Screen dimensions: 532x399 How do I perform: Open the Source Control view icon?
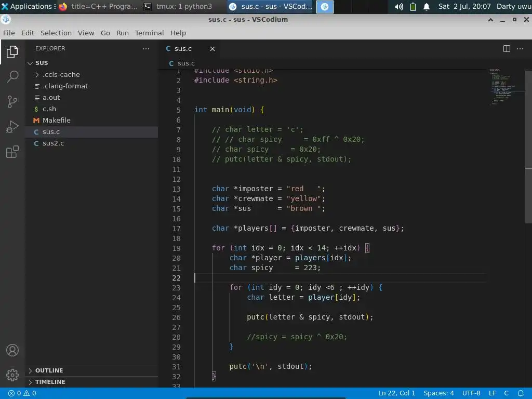click(12, 101)
